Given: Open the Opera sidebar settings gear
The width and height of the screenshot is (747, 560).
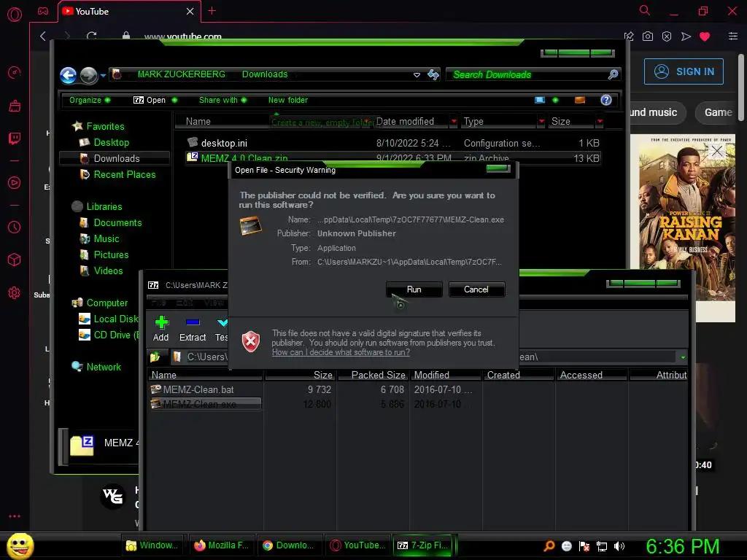Looking at the screenshot, I should click(15, 293).
